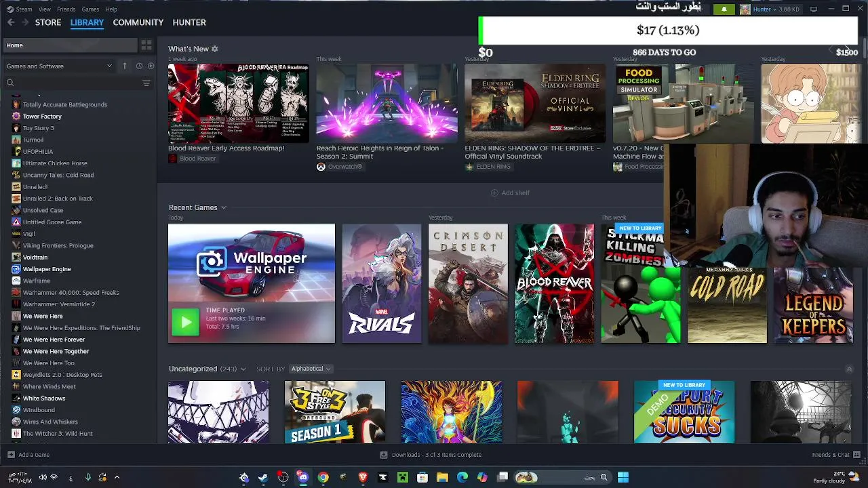This screenshot has width=868, height=488.
Task: Click the What's New settings gear
Action: (215, 49)
